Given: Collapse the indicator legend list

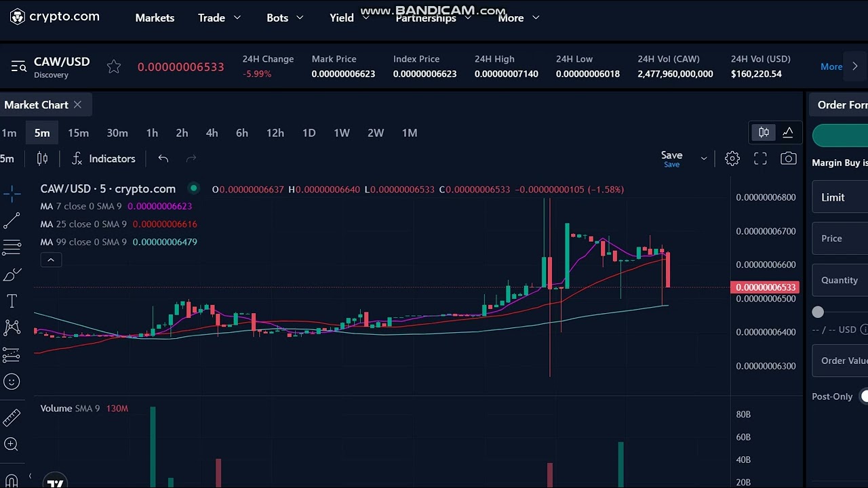Looking at the screenshot, I should pos(50,260).
